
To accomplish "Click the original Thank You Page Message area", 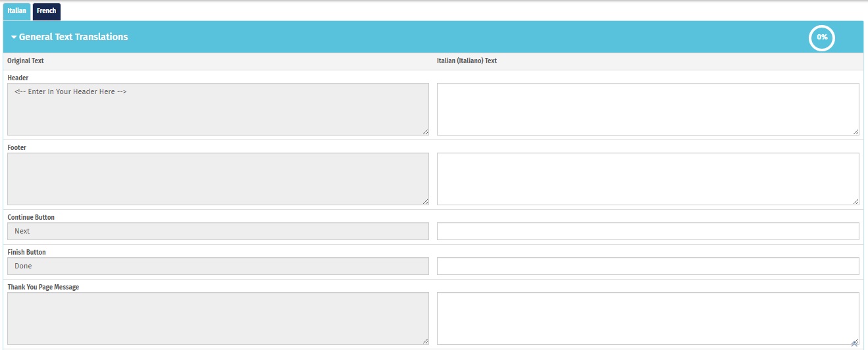I will coord(218,318).
